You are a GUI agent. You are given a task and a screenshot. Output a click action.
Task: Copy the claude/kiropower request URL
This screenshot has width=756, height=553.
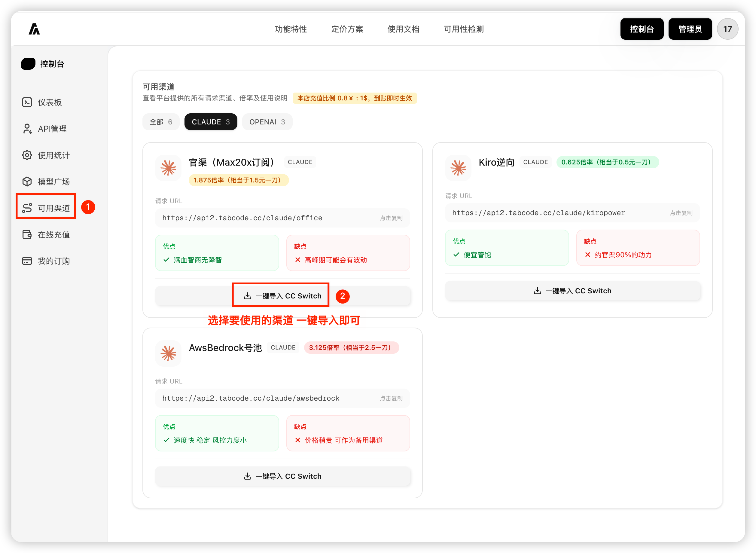[x=681, y=213]
